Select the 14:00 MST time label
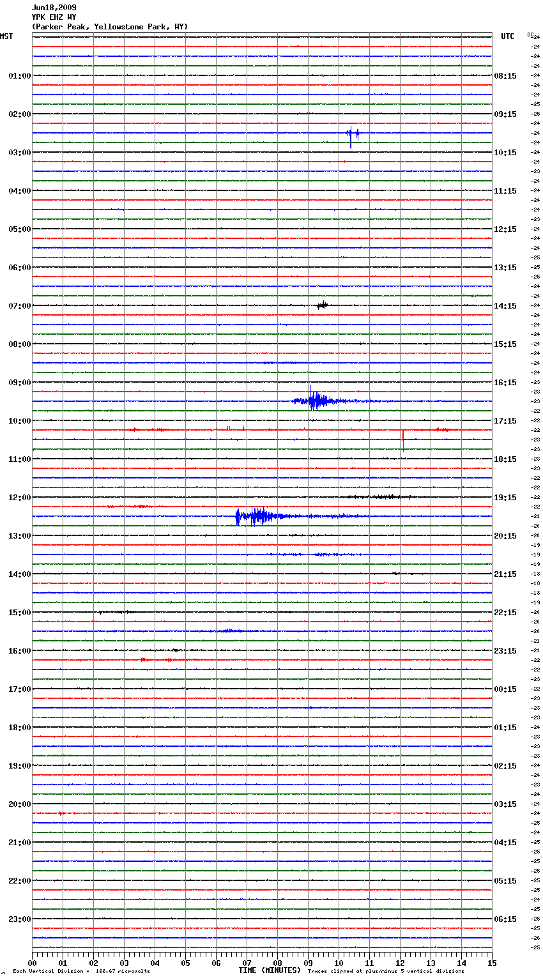Screen dimensions: 543x980 [x=20, y=574]
